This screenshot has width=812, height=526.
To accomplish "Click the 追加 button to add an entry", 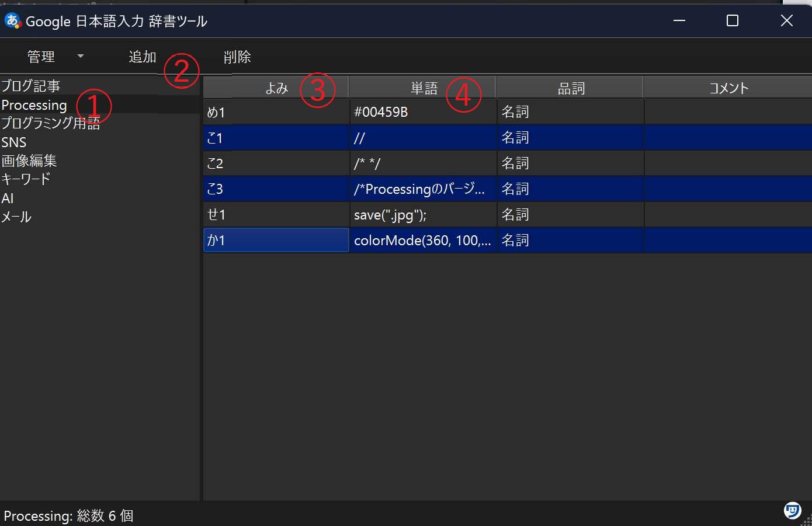I will click(142, 57).
